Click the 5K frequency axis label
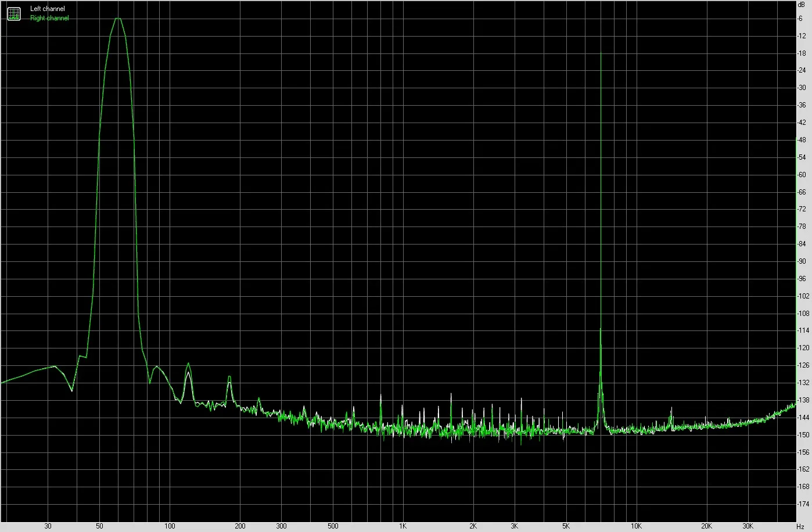 coord(566,526)
